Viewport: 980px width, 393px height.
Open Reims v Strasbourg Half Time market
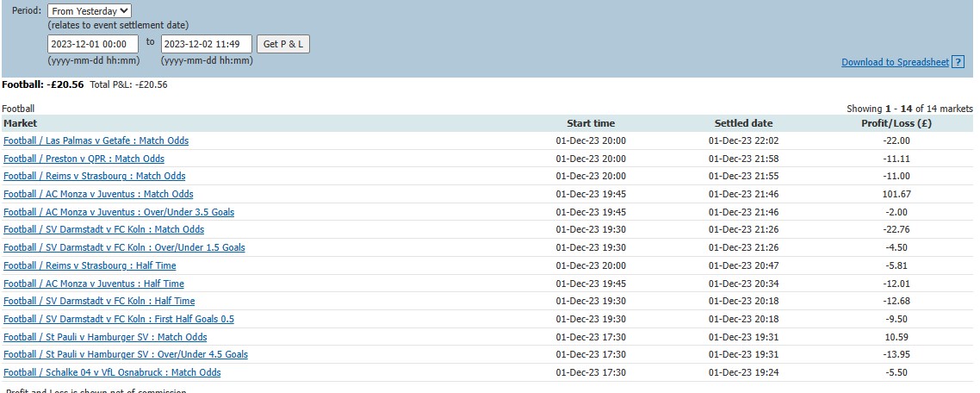click(90, 265)
